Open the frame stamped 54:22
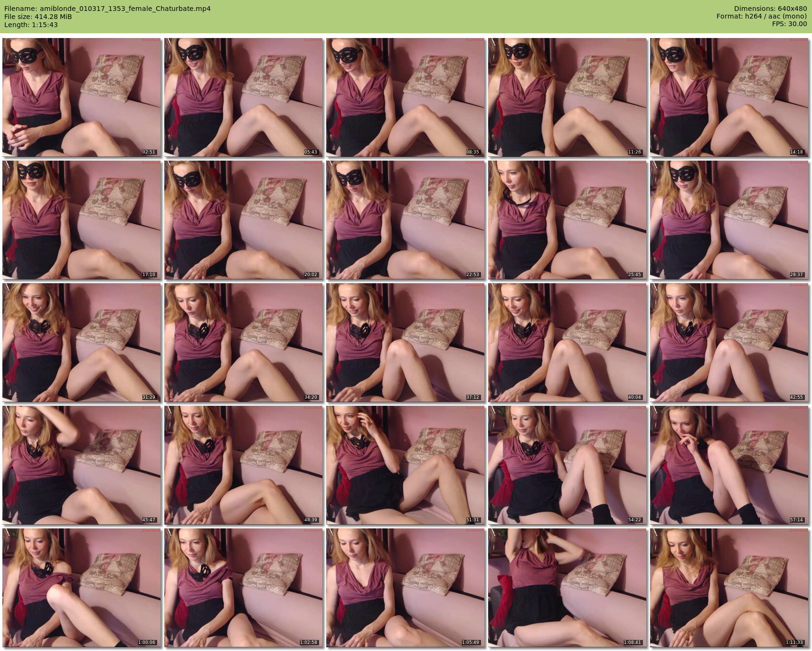Viewport: 812px width, 651px height. click(567, 465)
